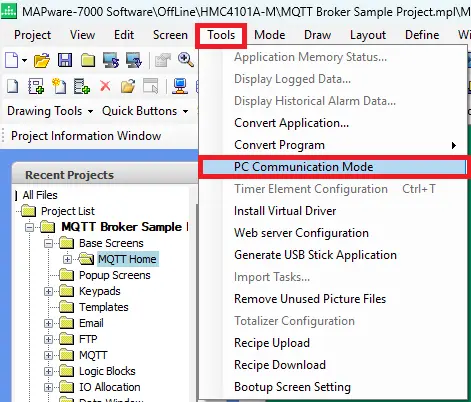Open the View menu
Screen dimensions: 471x402
coord(82,35)
